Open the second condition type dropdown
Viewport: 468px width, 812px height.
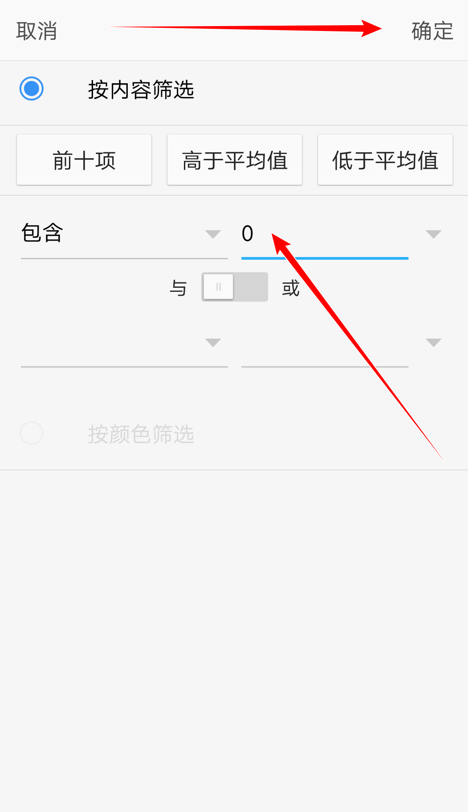click(x=124, y=343)
